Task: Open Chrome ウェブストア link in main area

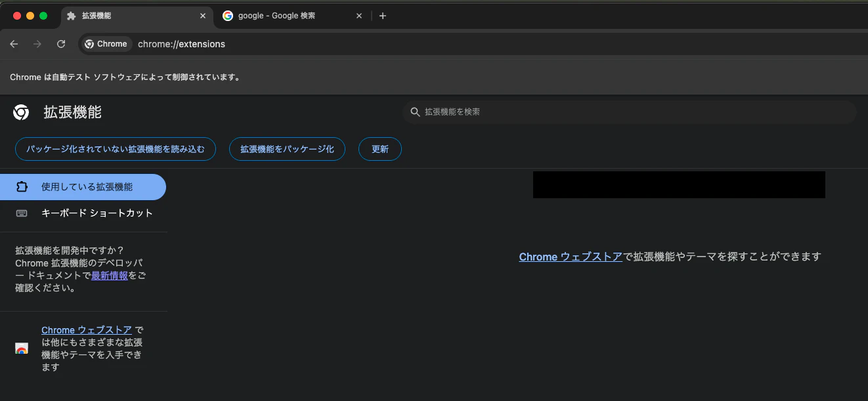Action: click(x=571, y=257)
